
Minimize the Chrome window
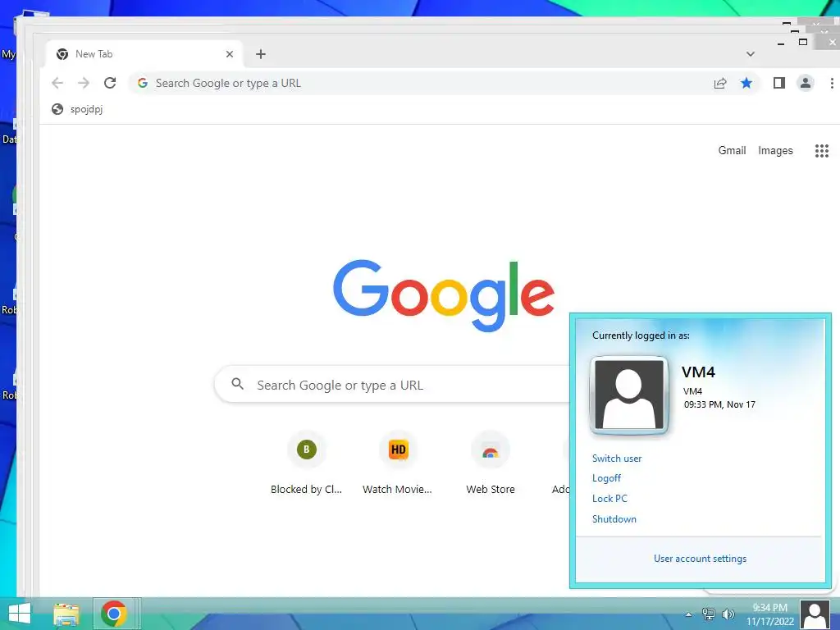tap(781, 43)
